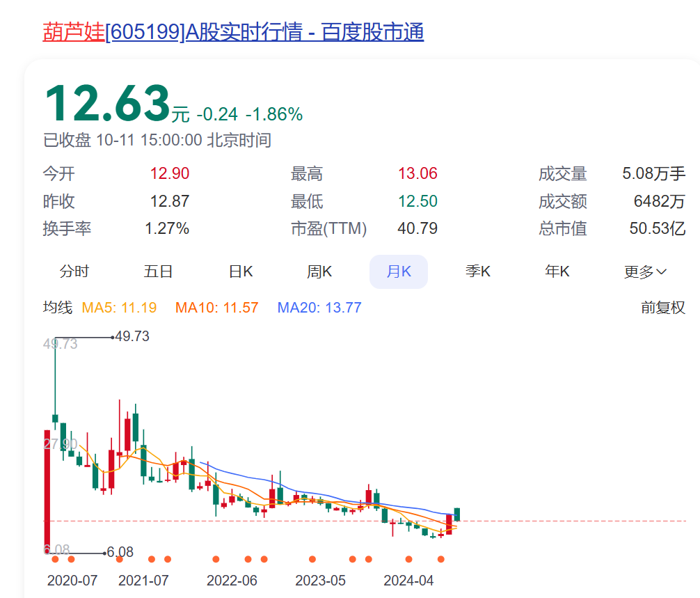Select the 周K chart tab

coord(319,272)
